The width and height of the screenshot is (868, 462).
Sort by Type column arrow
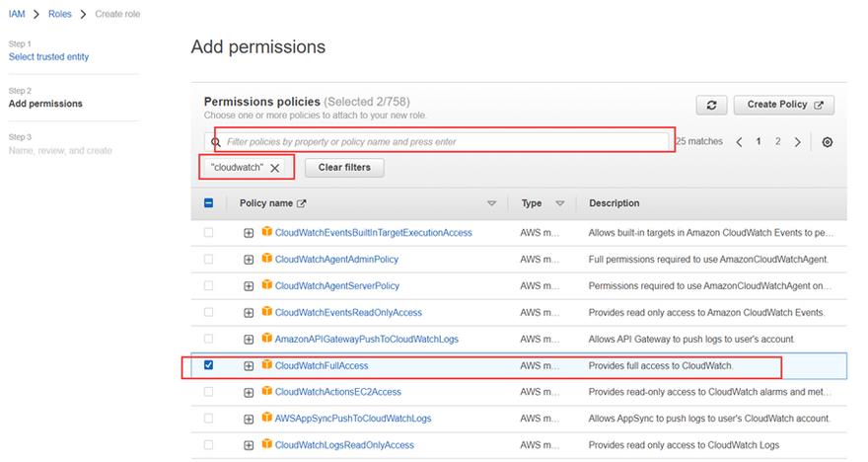tap(559, 203)
